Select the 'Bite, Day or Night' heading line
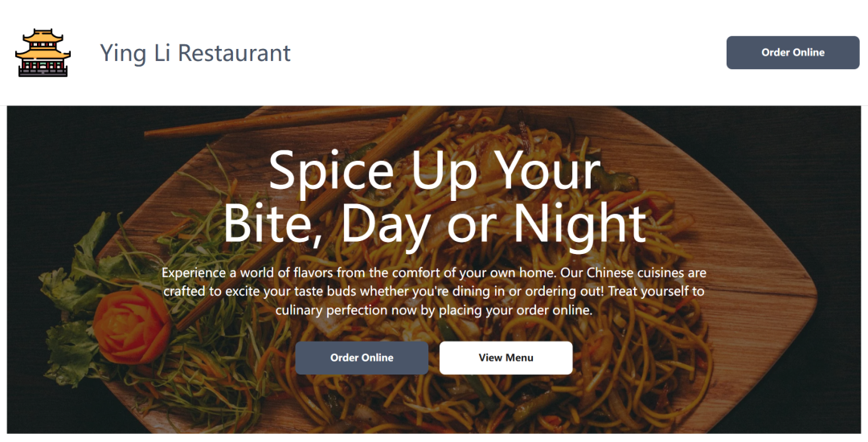The width and height of the screenshot is (868, 442). coord(435,223)
